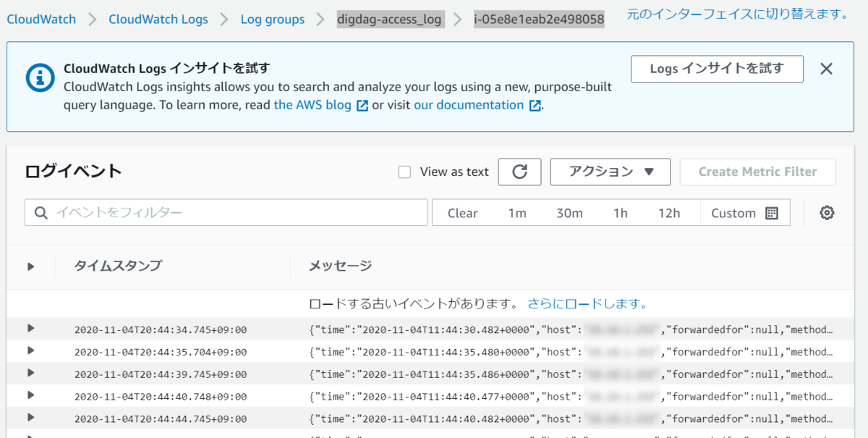The height and width of the screenshot is (438, 868).
Task: Click the i-05e8e1eab2e498058 log stream breadcrumb
Action: coord(539,20)
